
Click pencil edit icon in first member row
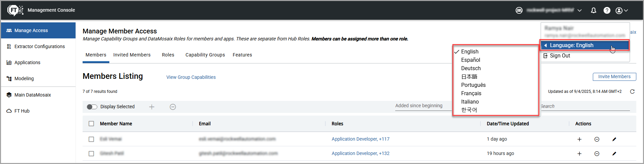point(614,139)
